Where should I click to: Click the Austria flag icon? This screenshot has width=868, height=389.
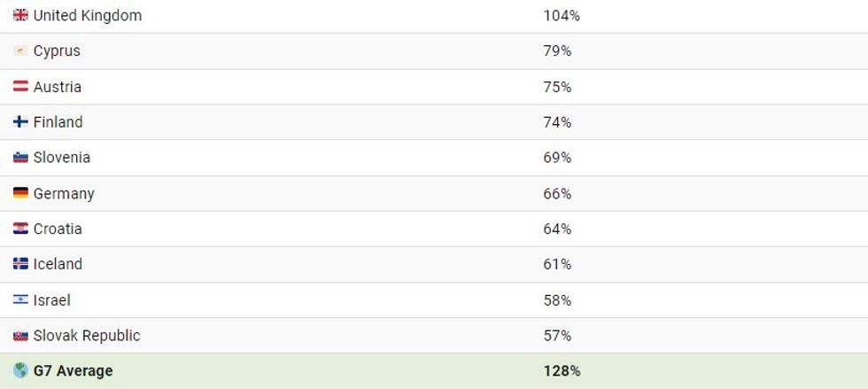20,87
